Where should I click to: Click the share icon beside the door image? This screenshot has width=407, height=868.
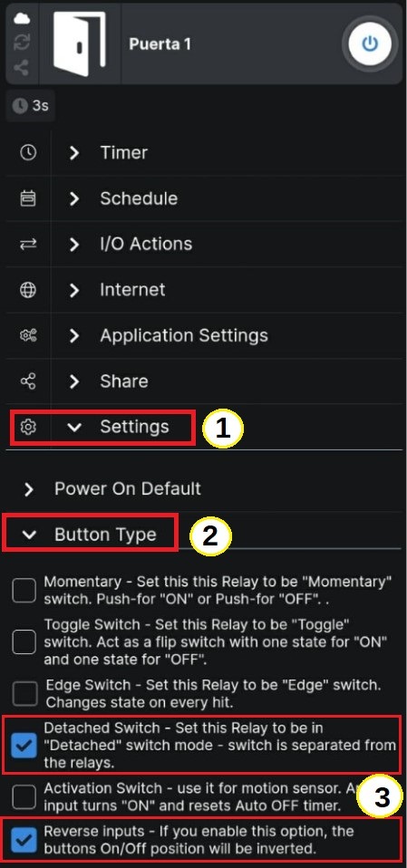pyautogui.click(x=22, y=68)
